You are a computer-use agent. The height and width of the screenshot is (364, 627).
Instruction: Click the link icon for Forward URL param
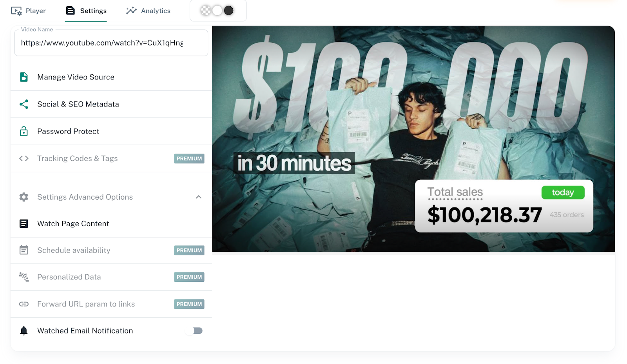[24, 304]
